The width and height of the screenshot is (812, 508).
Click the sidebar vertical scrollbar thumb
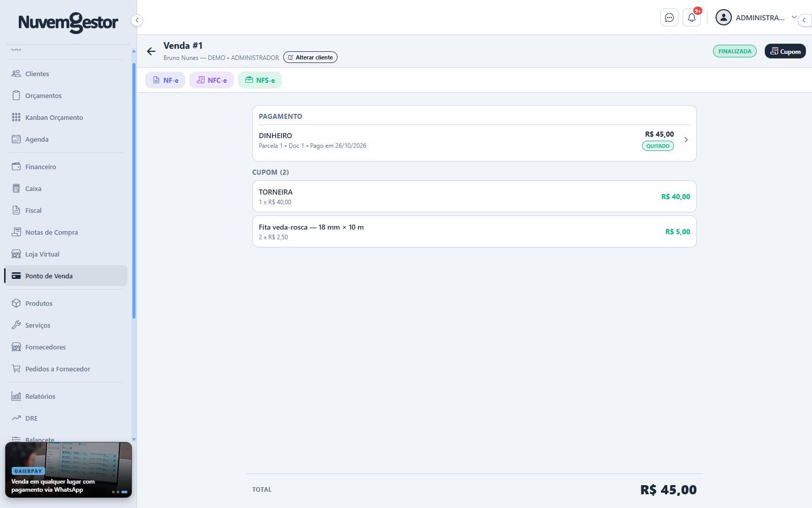pos(134,190)
